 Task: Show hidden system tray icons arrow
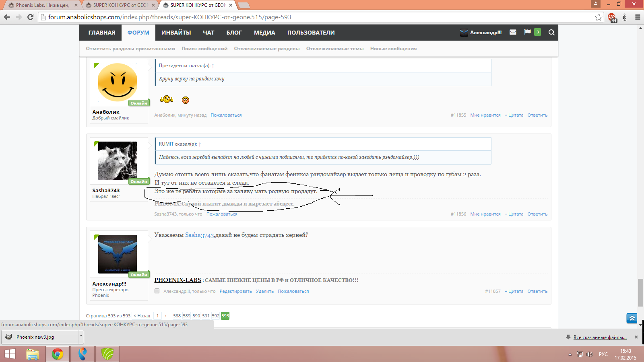point(570,354)
